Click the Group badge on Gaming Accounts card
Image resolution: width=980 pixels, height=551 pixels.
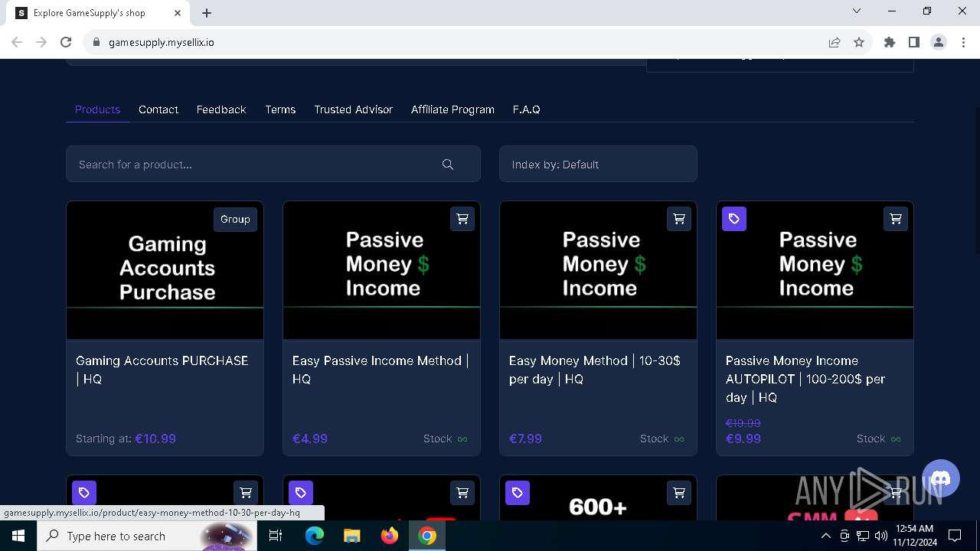235,219
